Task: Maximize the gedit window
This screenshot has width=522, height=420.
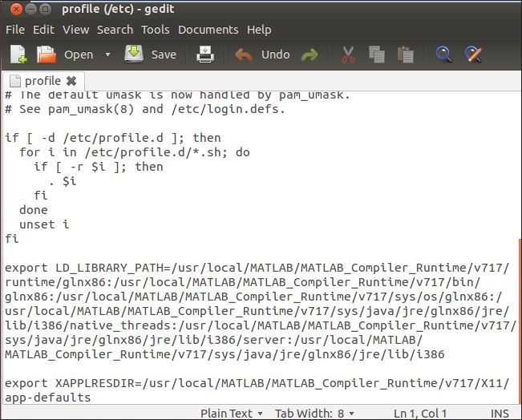Action: click(x=45, y=9)
